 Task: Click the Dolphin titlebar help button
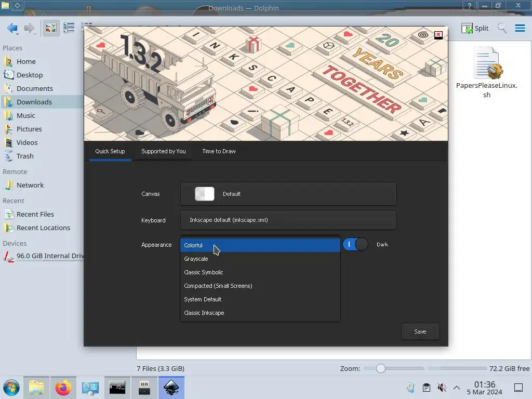[470, 5]
